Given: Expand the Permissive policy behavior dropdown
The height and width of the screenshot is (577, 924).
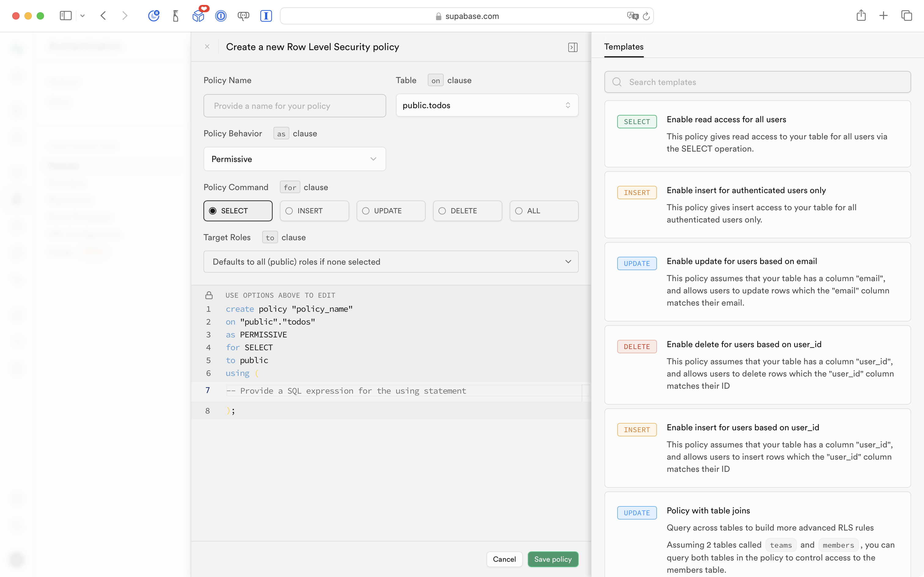Looking at the screenshot, I should 295,159.
